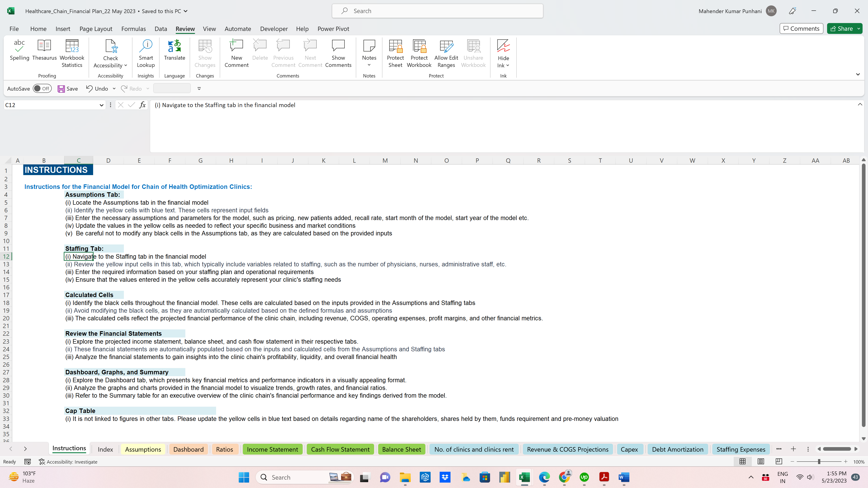Open Microsoft Word from taskbar
The width and height of the screenshot is (868, 488).
(624, 477)
